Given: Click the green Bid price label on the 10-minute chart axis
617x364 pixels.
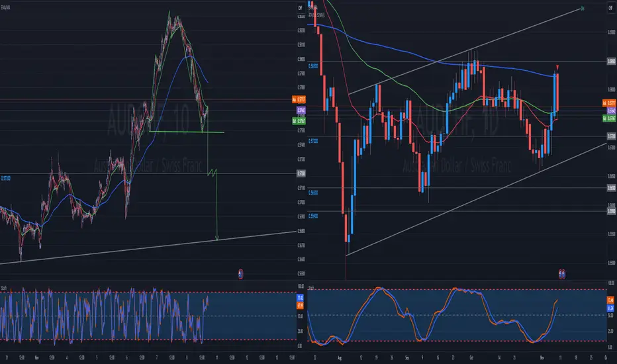Looking at the screenshot, I should coord(299,121).
